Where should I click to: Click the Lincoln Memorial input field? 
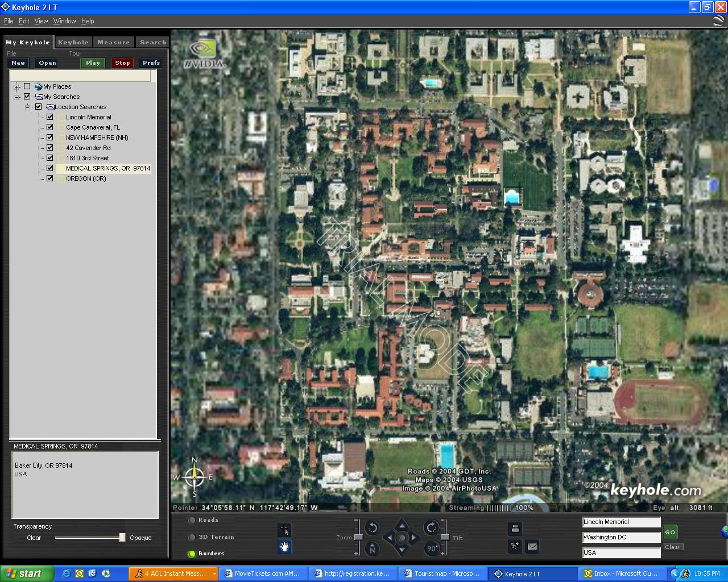621,522
